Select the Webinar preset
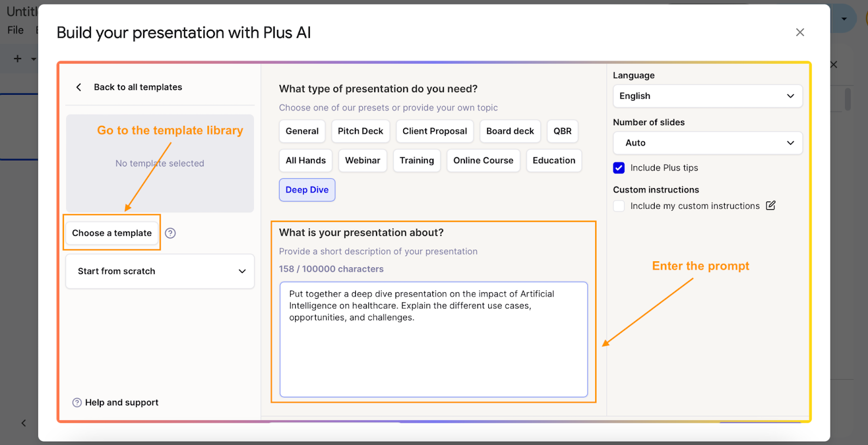 pos(363,160)
